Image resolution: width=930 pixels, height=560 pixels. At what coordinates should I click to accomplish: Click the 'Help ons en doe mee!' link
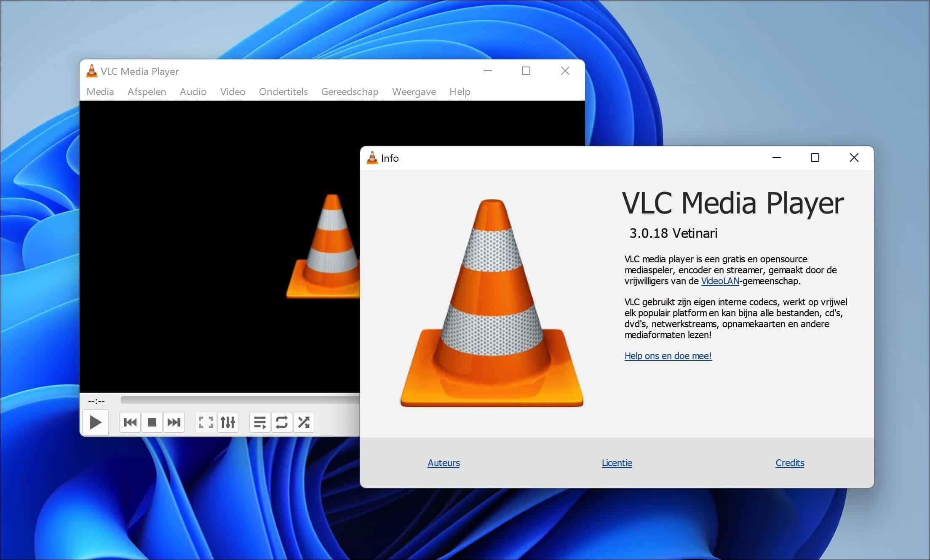[668, 356]
